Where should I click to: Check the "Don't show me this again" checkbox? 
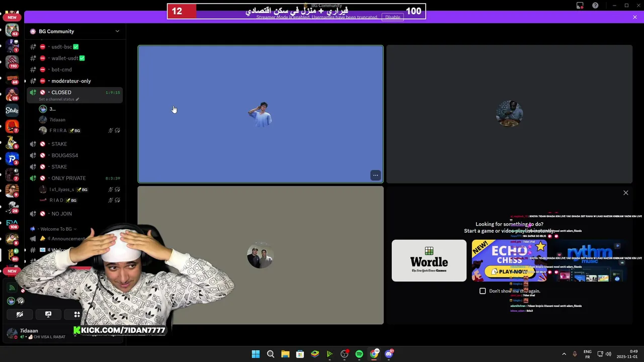(482, 291)
